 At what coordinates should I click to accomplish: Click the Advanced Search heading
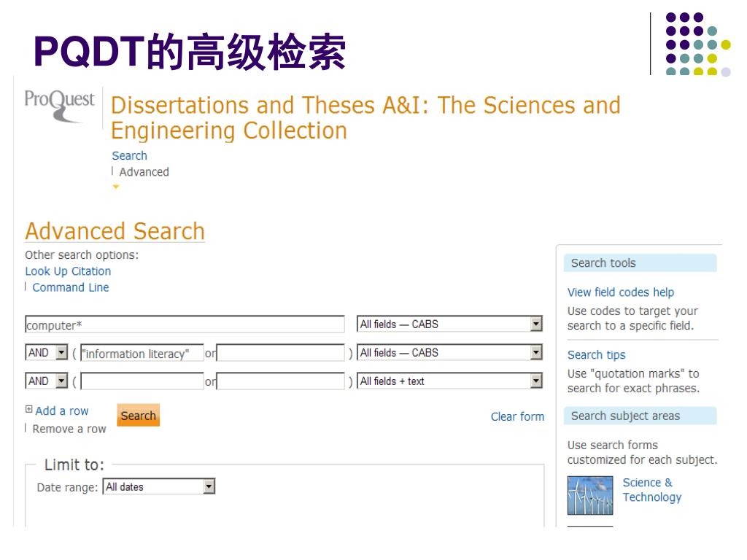115,231
